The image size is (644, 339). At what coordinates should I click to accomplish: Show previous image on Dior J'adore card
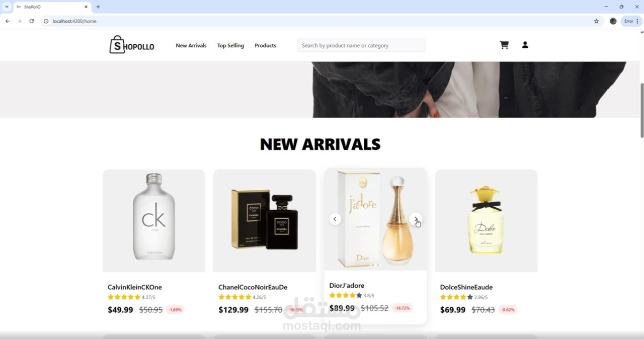click(x=335, y=219)
